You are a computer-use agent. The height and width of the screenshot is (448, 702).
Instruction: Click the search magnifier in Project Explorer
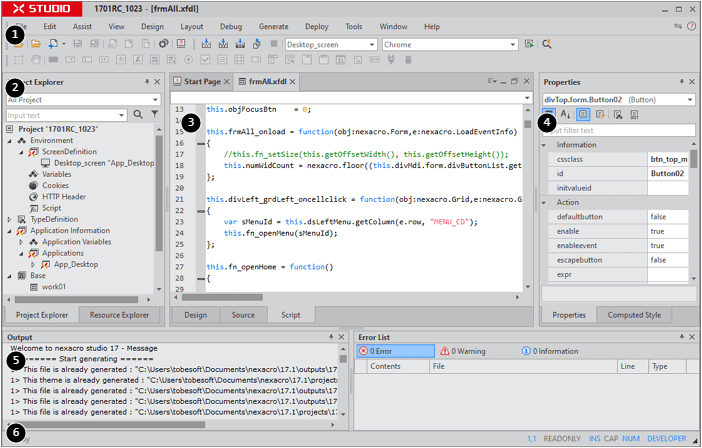click(x=138, y=115)
